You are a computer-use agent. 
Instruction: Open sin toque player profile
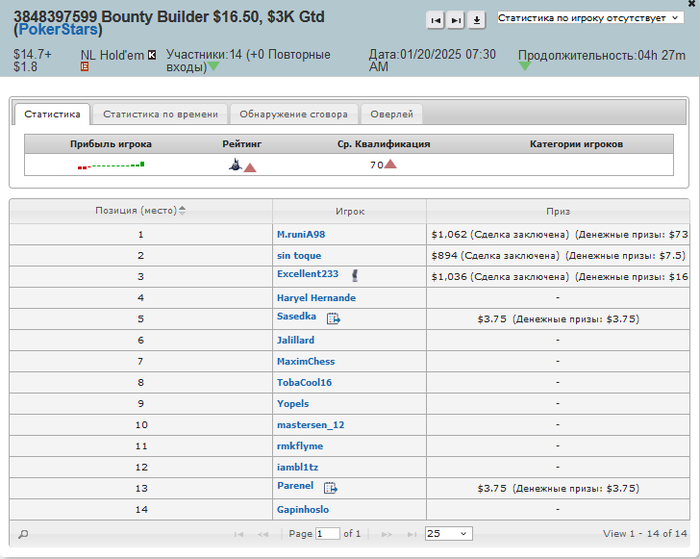[x=299, y=256]
